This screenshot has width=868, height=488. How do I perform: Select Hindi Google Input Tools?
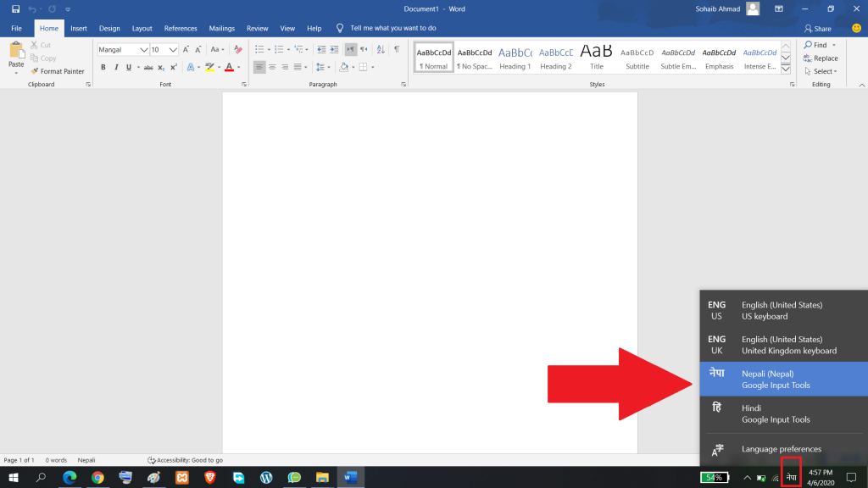tap(784, 413)
